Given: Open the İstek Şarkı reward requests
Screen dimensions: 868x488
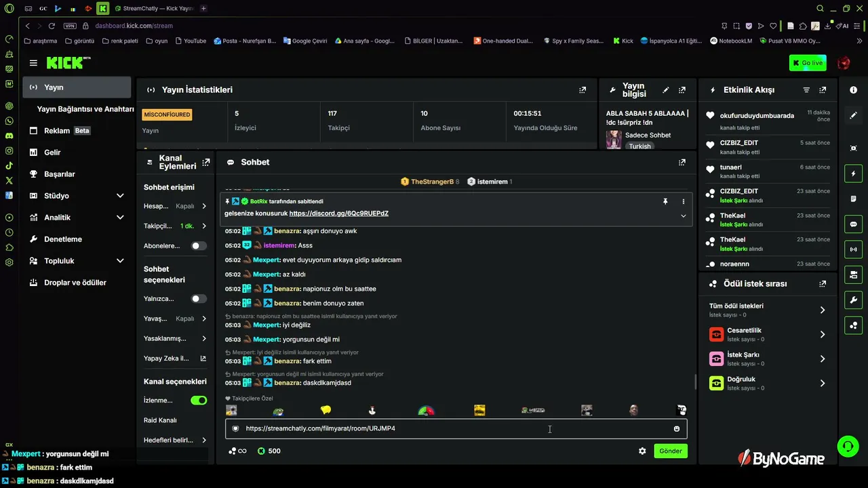Looking at the screenshot, I should [x=766, y=359].
